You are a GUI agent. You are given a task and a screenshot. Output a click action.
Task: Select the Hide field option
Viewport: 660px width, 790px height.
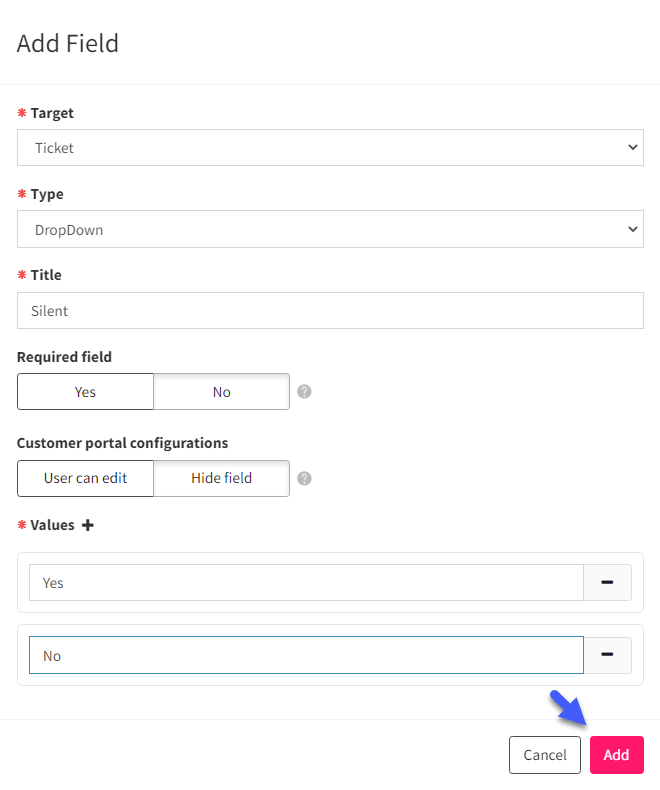click(222, 478)
